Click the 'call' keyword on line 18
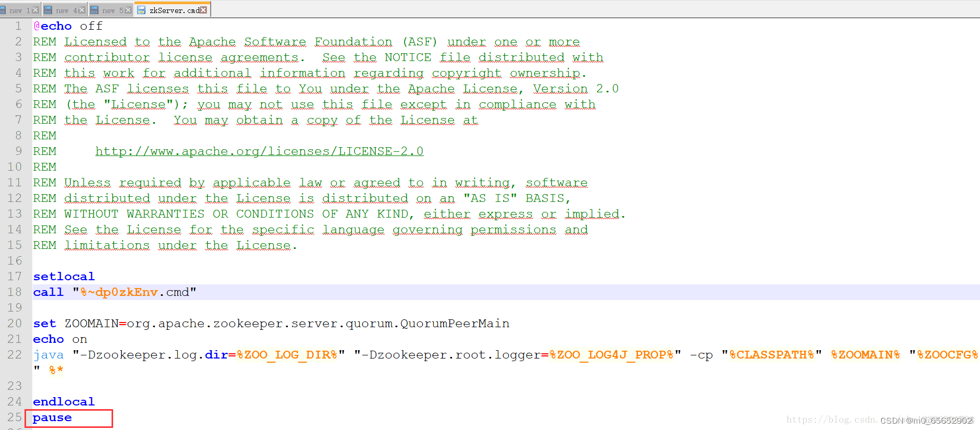The width and height of the screenshot is (980, 430). coord(48,292)
